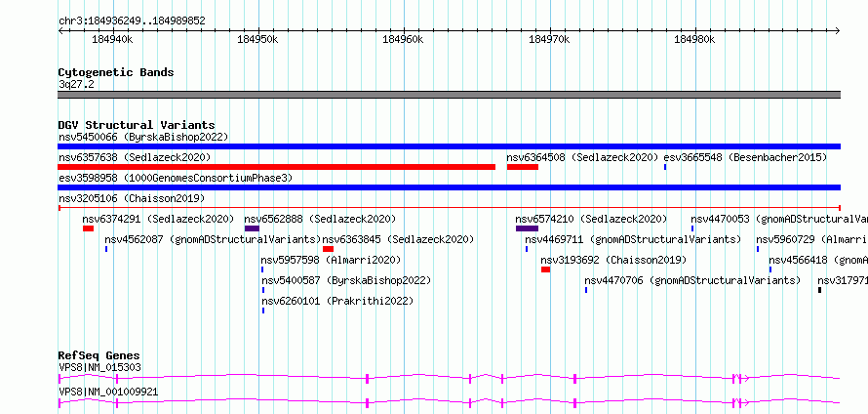Screen dimensions: 868x414
Task: Select the blue tick under nsv5960729
Action: point(758,249)
